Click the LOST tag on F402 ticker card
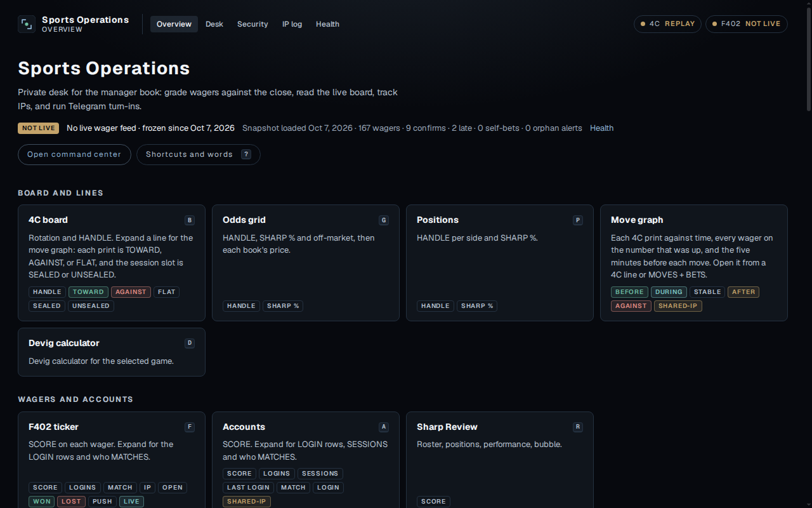 (x=71, y=502)
